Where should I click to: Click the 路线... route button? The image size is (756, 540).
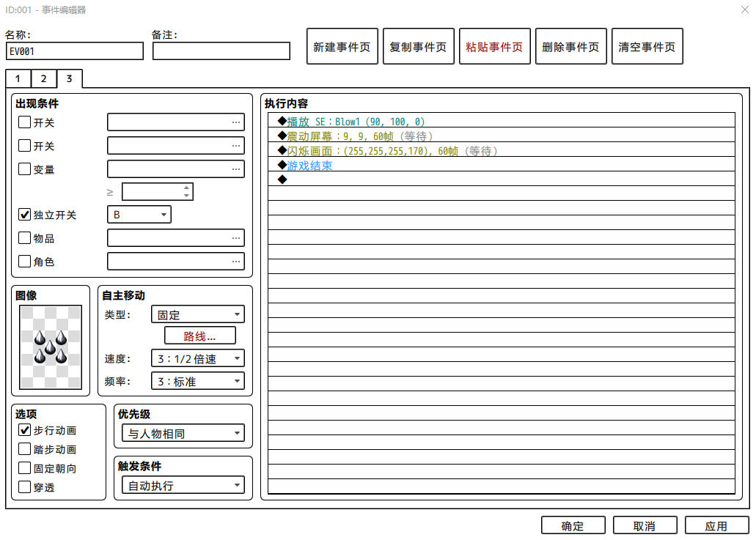200,336
